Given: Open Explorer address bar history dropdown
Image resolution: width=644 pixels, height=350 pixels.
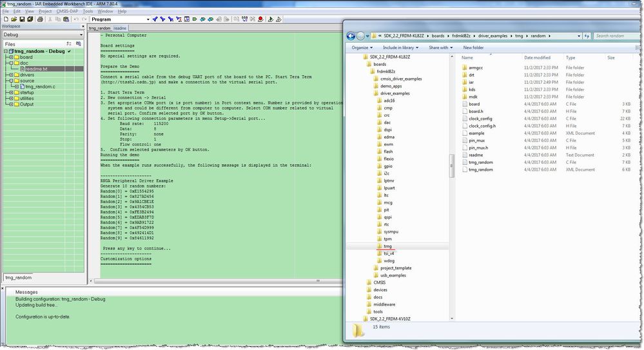Looking at the screenshot, I should pos(579,35).
